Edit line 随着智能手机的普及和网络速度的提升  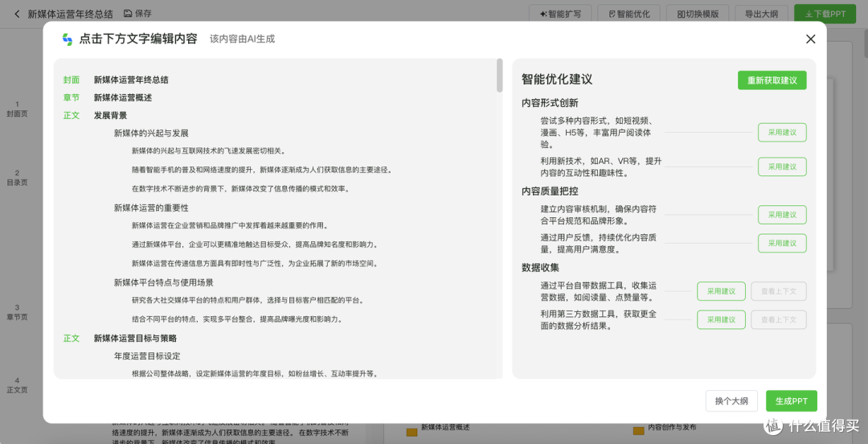(262, 170)
